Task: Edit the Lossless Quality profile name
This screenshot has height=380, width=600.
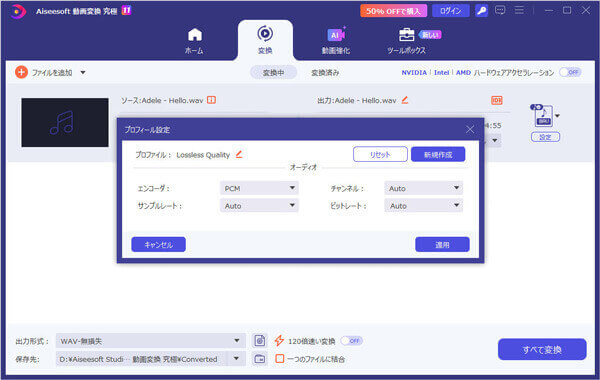Action: pos(239,155)
